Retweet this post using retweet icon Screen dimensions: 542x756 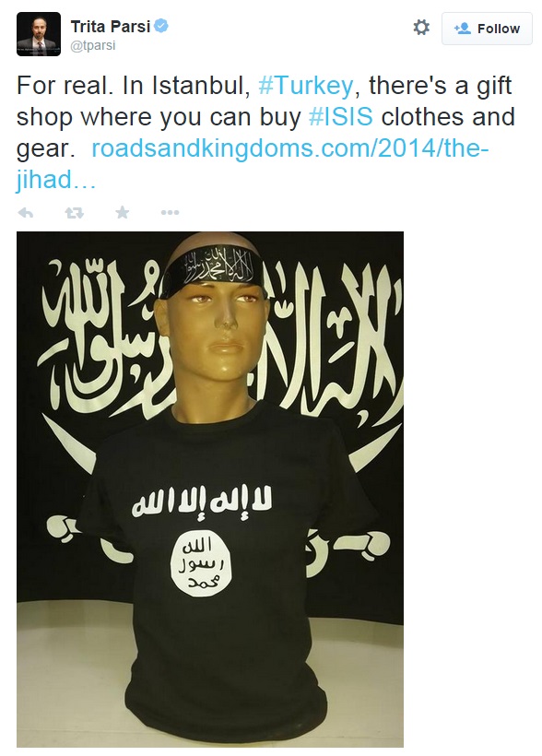(75, 212)
